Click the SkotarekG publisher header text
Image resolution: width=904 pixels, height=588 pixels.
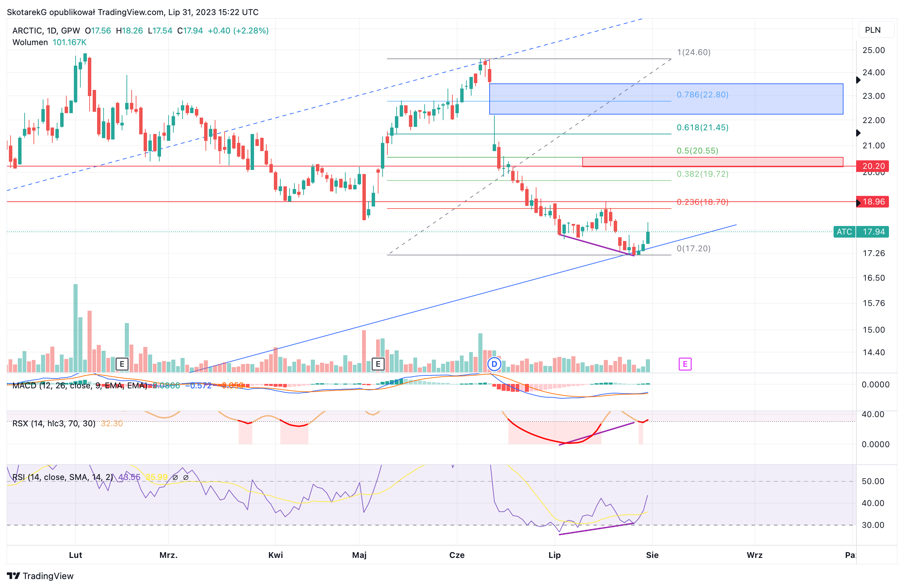tap(133, 12)
